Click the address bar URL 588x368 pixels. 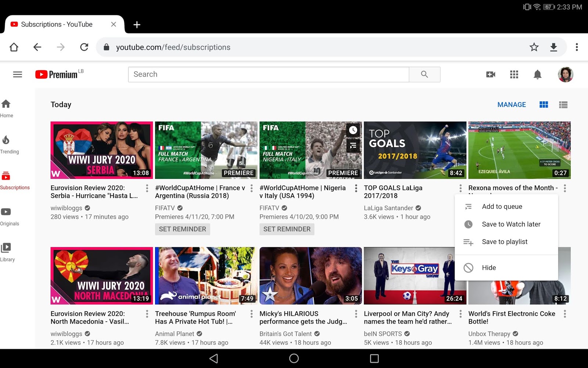tap(173, 47)
